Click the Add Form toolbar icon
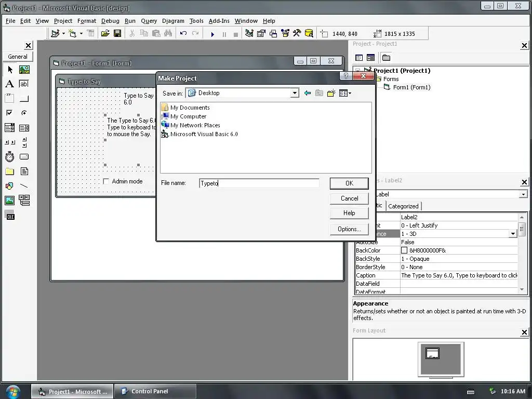532x399 pixels. [72, 33]
